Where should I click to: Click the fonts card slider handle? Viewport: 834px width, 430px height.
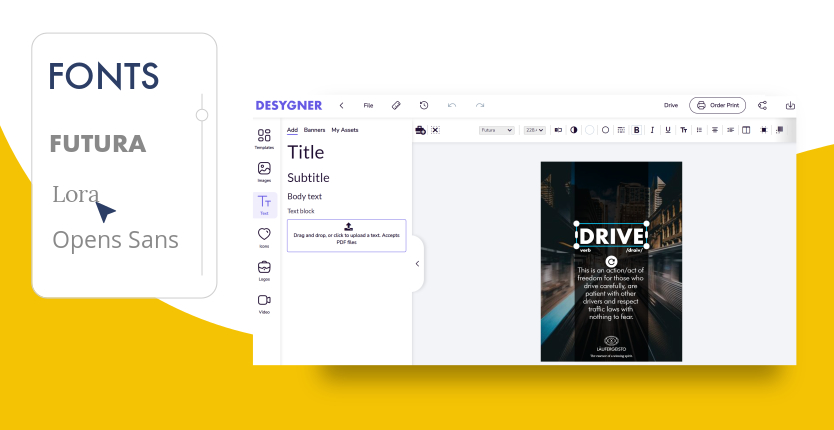click(x=202, y=115)
